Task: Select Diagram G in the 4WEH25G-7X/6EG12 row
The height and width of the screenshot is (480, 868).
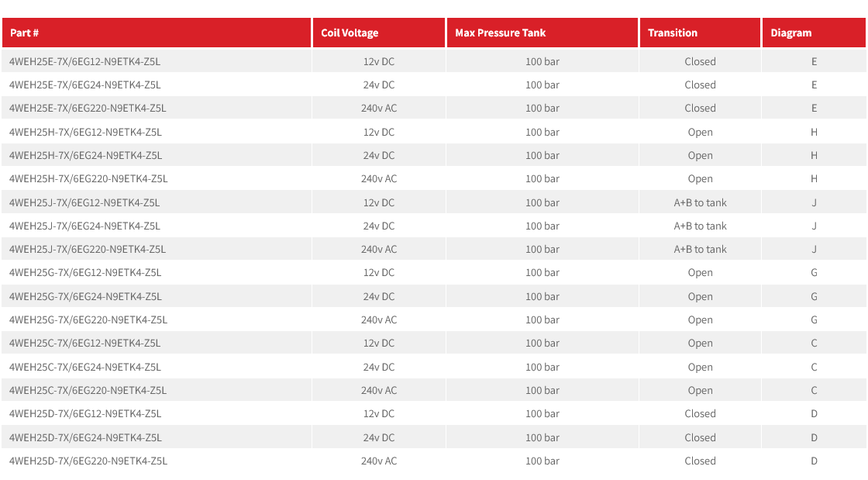Action: coord(814,272)
